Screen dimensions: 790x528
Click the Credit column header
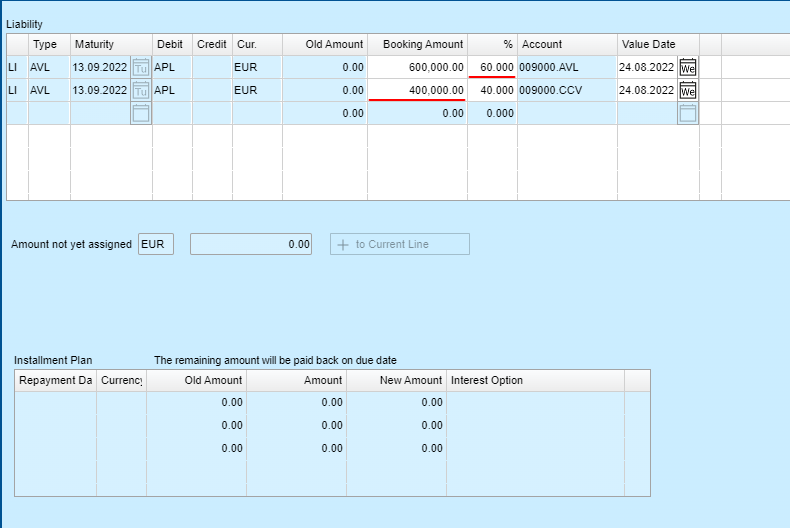coord(212,44)
